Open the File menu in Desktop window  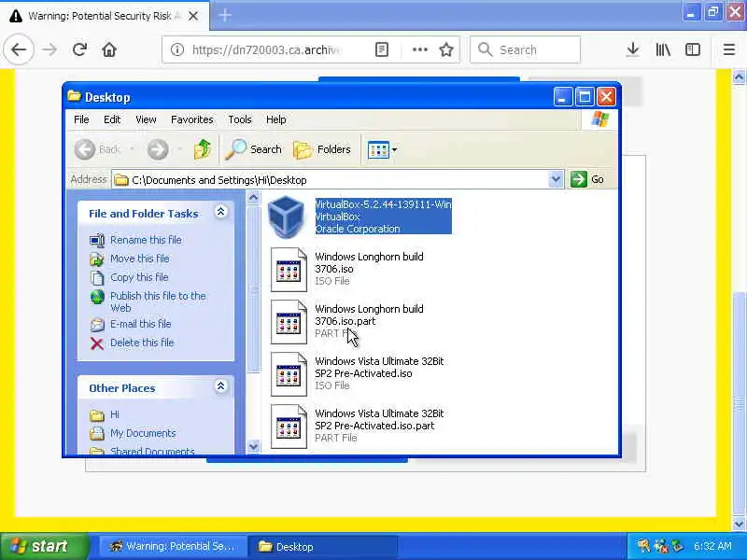coord(81,119)
